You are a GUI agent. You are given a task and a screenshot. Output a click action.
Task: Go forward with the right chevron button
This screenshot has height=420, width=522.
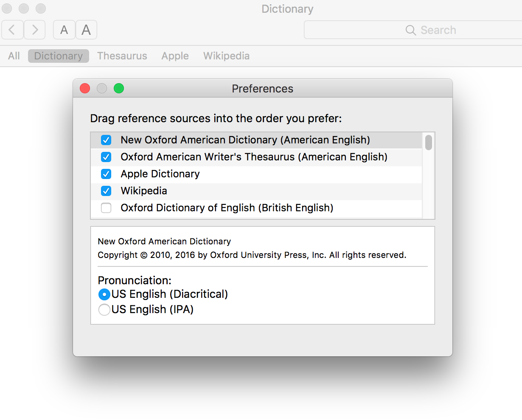point(34,30)
